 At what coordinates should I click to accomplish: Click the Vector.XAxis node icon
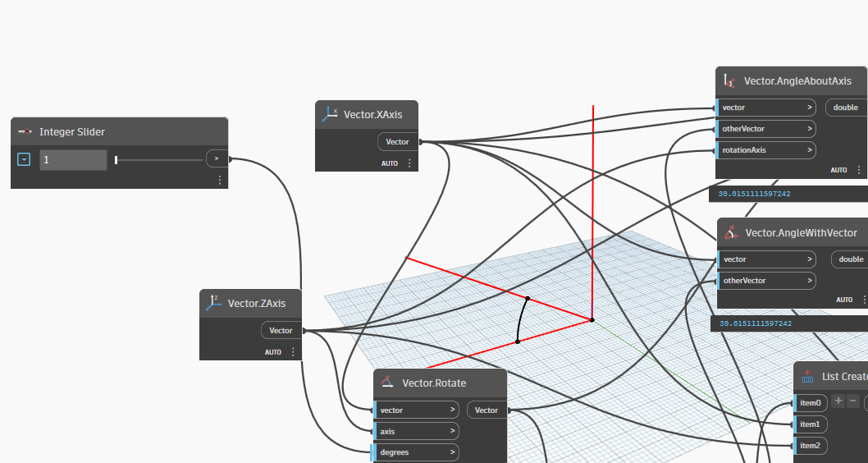(x=330, y=115)
